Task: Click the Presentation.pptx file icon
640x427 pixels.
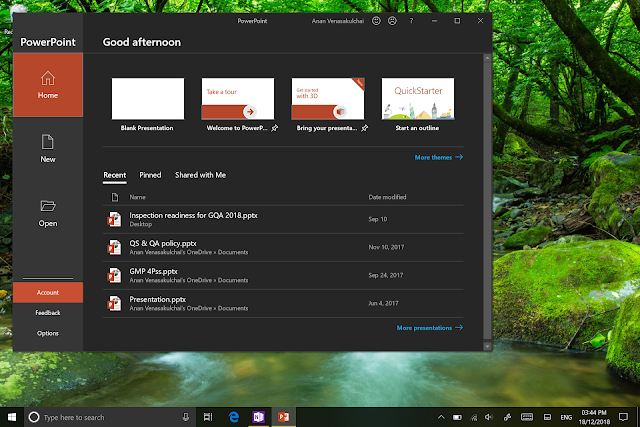Action: click(x=114, y=303)
